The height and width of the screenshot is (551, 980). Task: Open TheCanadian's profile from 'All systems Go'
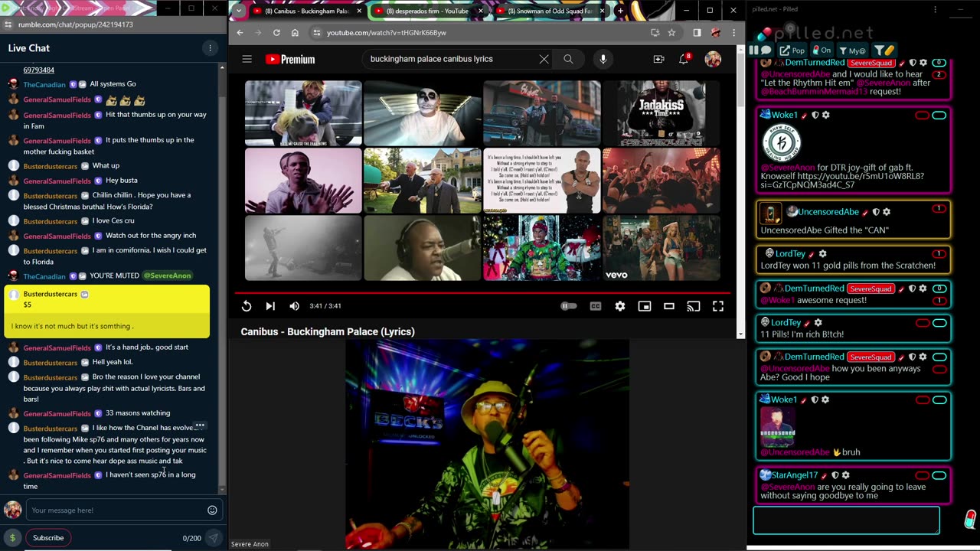44,84
